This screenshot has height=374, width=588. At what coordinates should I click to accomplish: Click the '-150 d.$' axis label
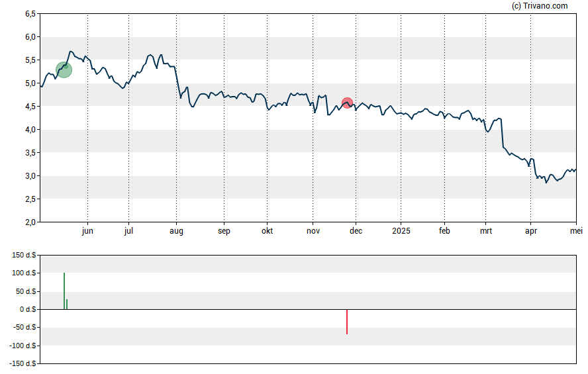pyautogui.click(x=23, y=363)
